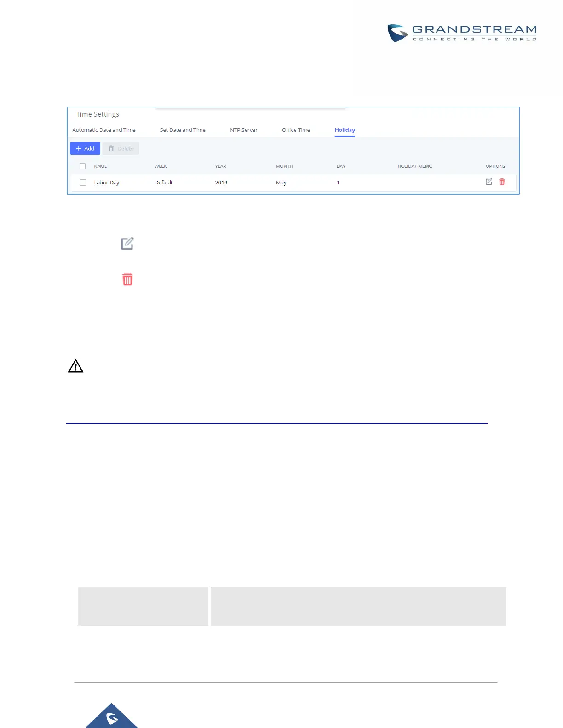Click the edit icon in Labor Day row
Screen dimensions: 563x728
point(488,182)
